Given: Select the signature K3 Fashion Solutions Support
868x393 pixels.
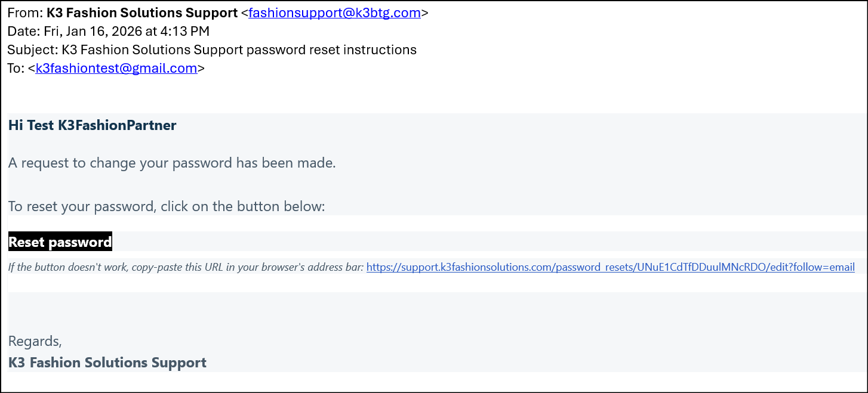Looking at the screenshot, I should tap(107, 363).
